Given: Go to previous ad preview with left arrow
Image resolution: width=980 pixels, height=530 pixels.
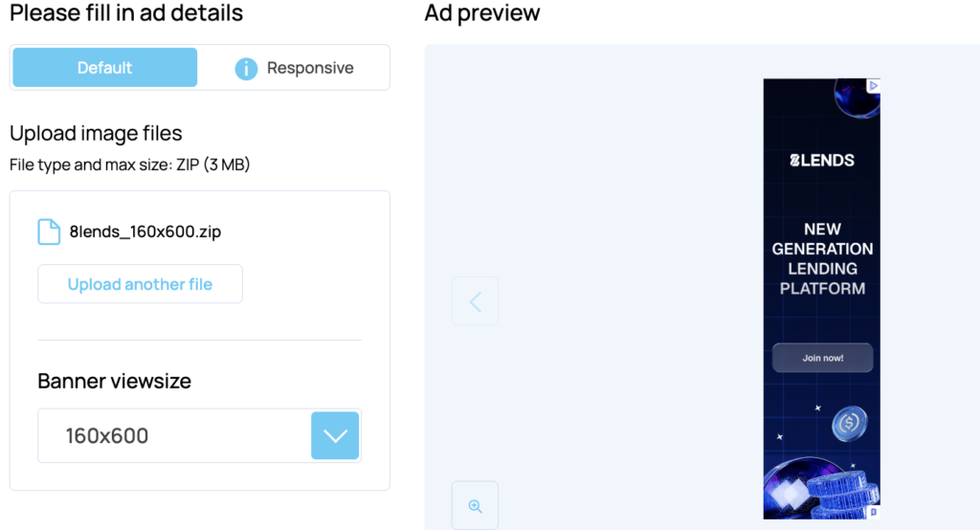Looking at the screenshot, I should pyautogui.click(x=475, y=301).
